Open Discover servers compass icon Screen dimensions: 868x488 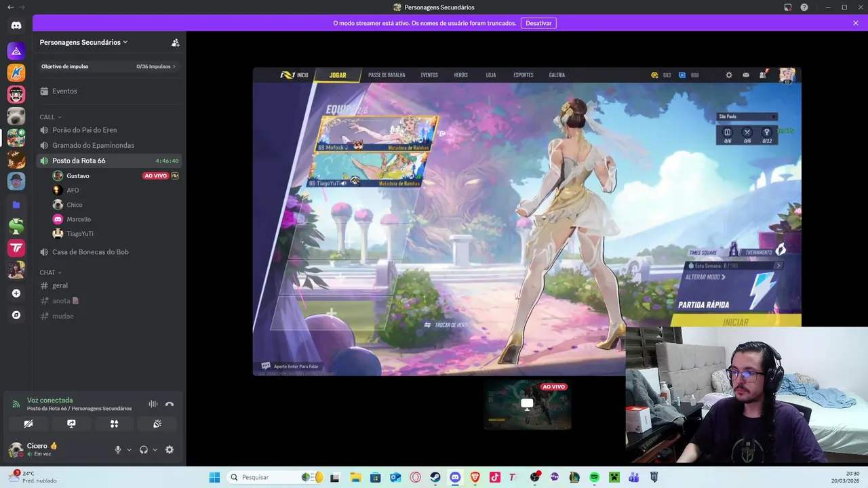pyautogui.click(x=16, y=315)
